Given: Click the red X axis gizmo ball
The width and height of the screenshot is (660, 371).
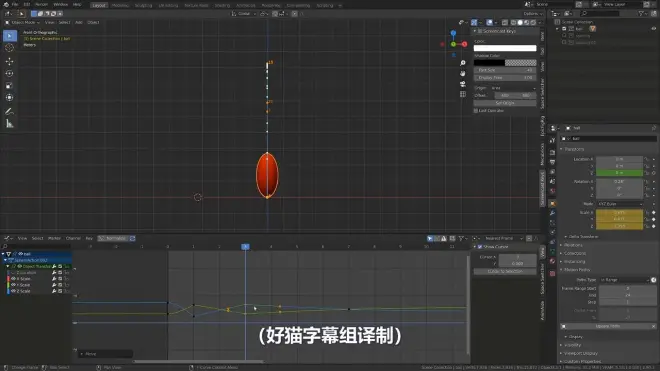Looking at the screenshot, I should [x=464, y=44].
